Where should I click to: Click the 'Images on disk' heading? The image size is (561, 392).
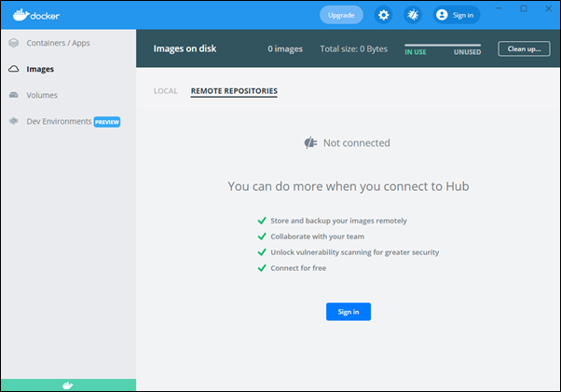coord(185,48)
